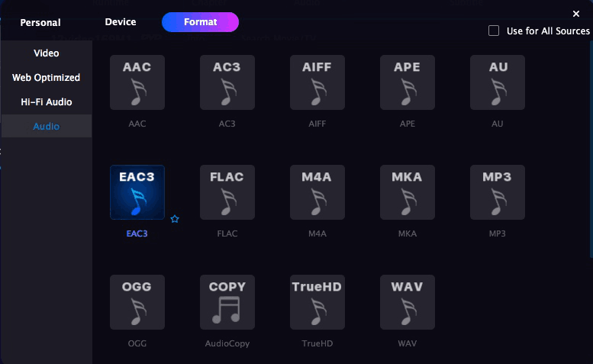Select Hi-Fi Audio category
593x364 pixels.
point(47,101)
